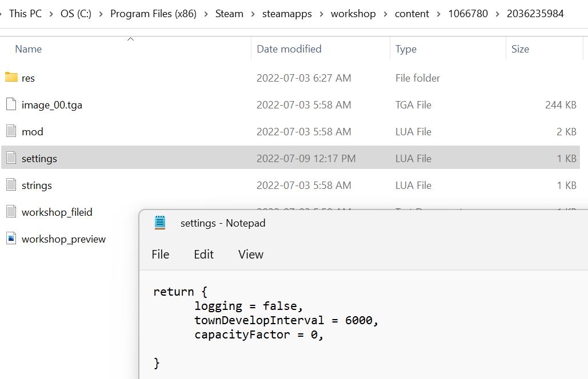Click the workshop_preview image icon
588x379 pixels.
click(x=11, y=239)
